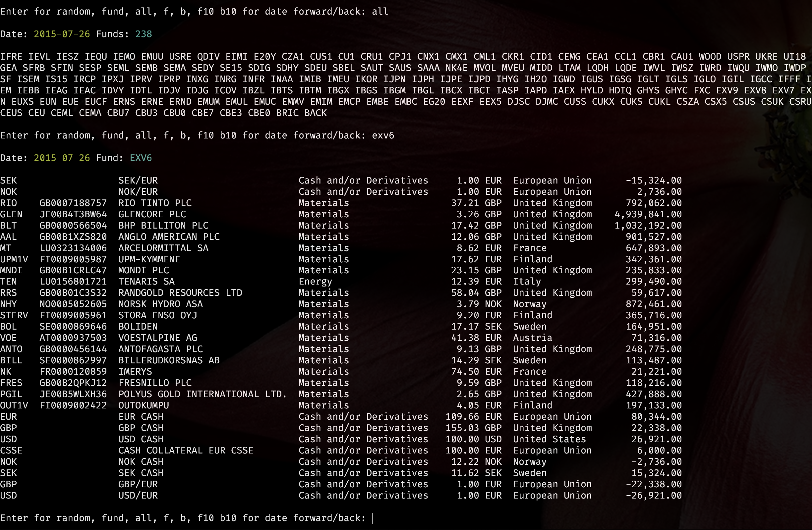The height and width of the screenshot is (530, 812).
Task: Click the typed command 'exv6'
Action: (383, 135)
